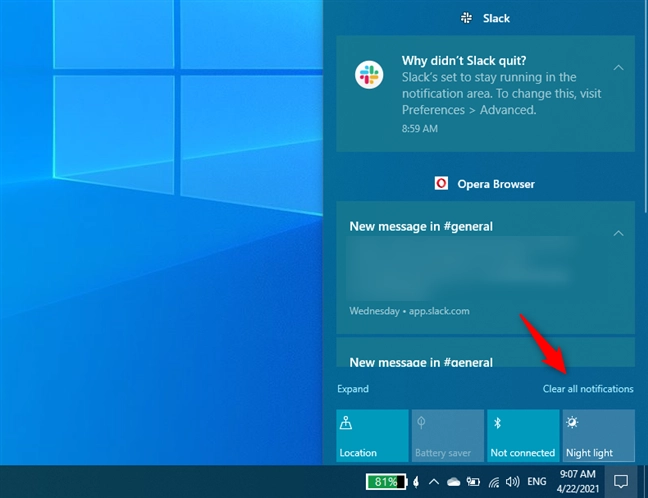Viewport: 648px width, 498px height.
Task: Click the 'Slack' group header title
Action: click(496, 18)
